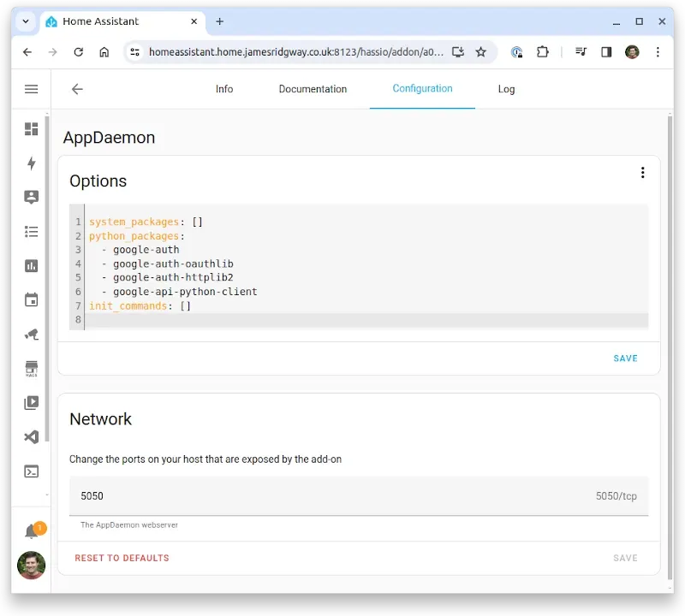Open the Map person icon in sidebar
The width and height of the screenshot is (685, 616).
(x=31, y=197)
